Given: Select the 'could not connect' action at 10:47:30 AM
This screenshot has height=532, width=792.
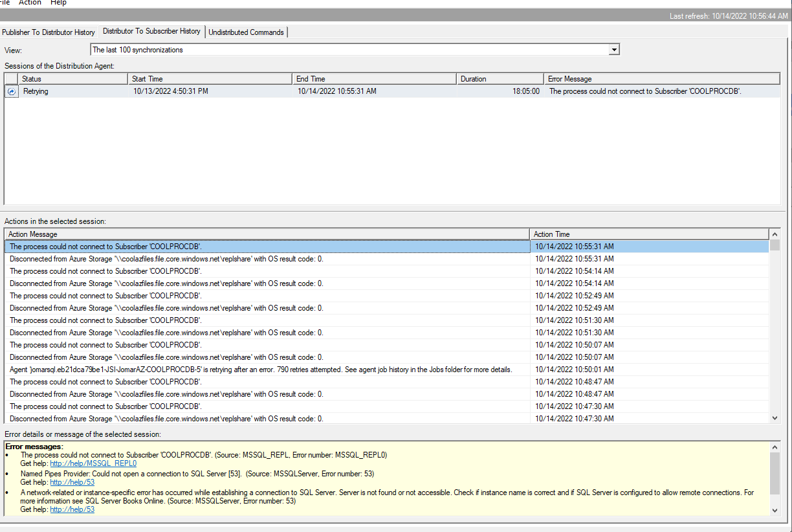Looking at the screenshot, I should [387, 406].
